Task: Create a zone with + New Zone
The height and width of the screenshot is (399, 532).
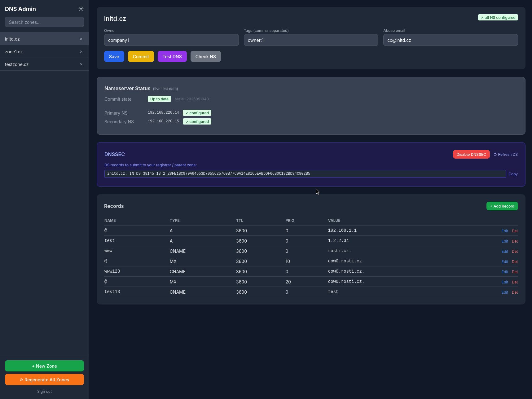Action: pos(44,366)
